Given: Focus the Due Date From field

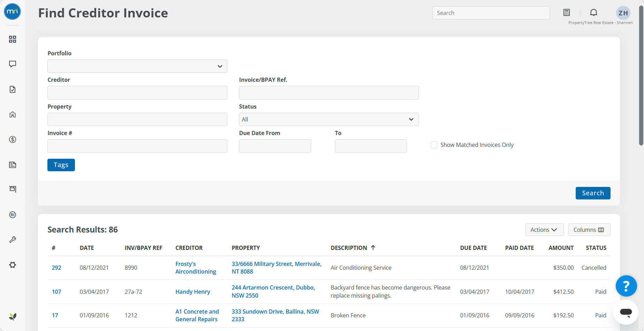Looking at the screenshot, I should [275, 146].
